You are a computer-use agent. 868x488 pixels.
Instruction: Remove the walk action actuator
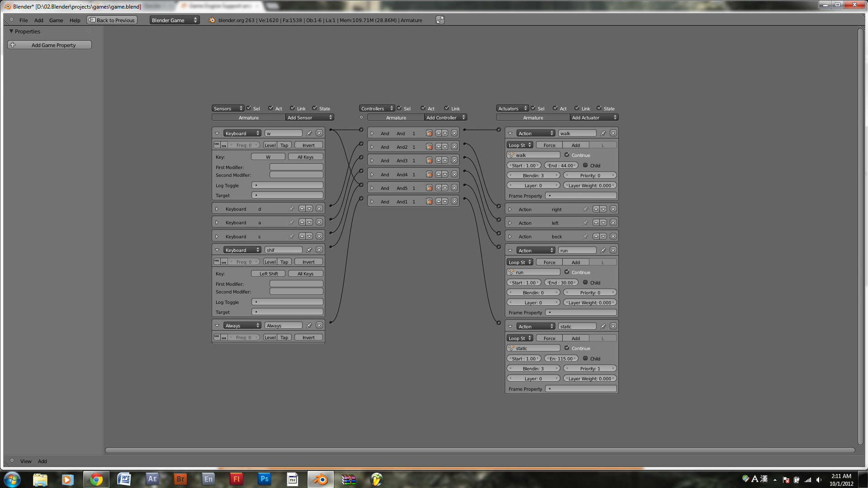(x=613, y=133)
